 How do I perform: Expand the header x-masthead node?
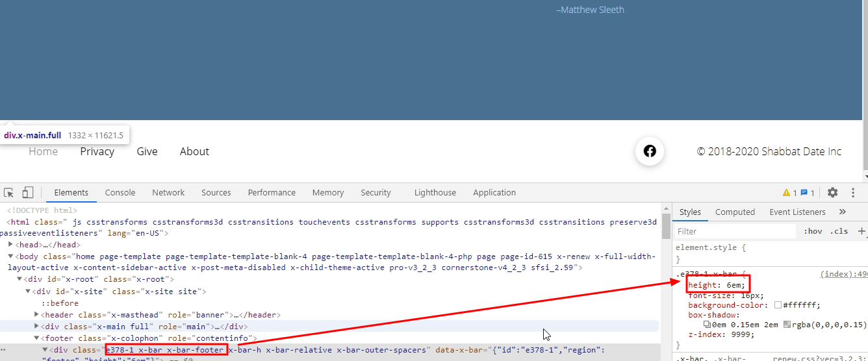pos(36,314)
